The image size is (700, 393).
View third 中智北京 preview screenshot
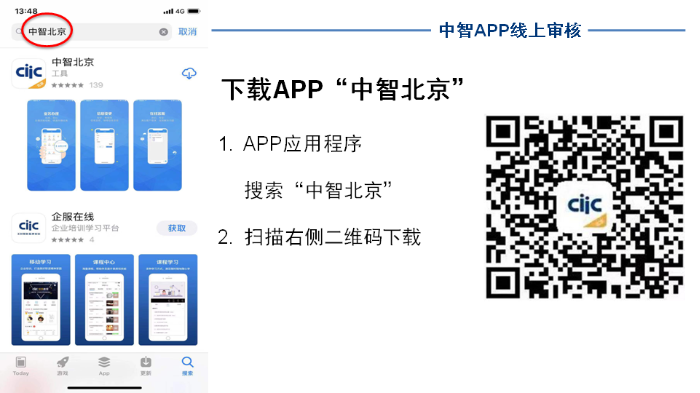click(158, 145)
